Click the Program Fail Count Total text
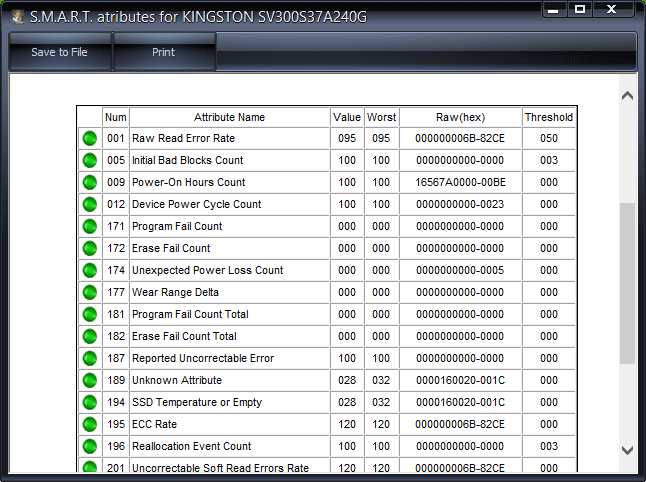The image size is (646, 482). tap(190, 314)
